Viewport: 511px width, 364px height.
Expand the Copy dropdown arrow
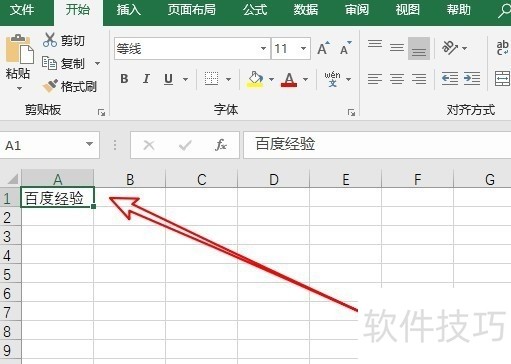tap(97, 63)
